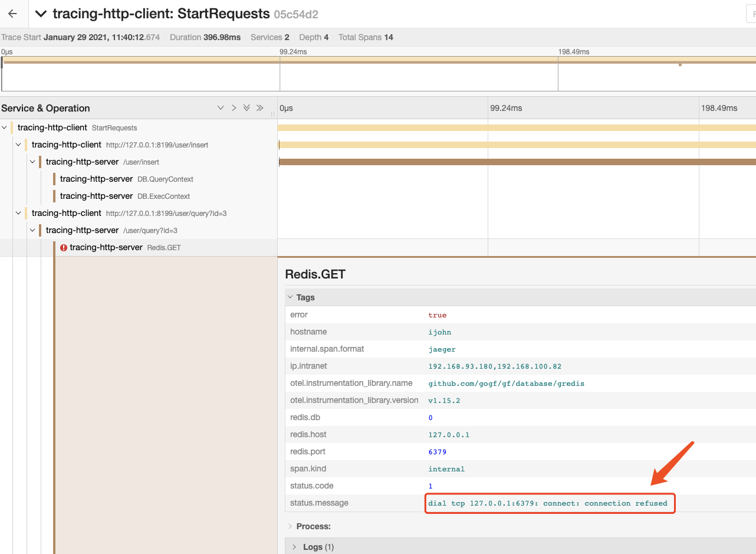This screenshot has height=554, width=756.
Task: Collapse the /user/insert client span
Action: coord(18,145)
